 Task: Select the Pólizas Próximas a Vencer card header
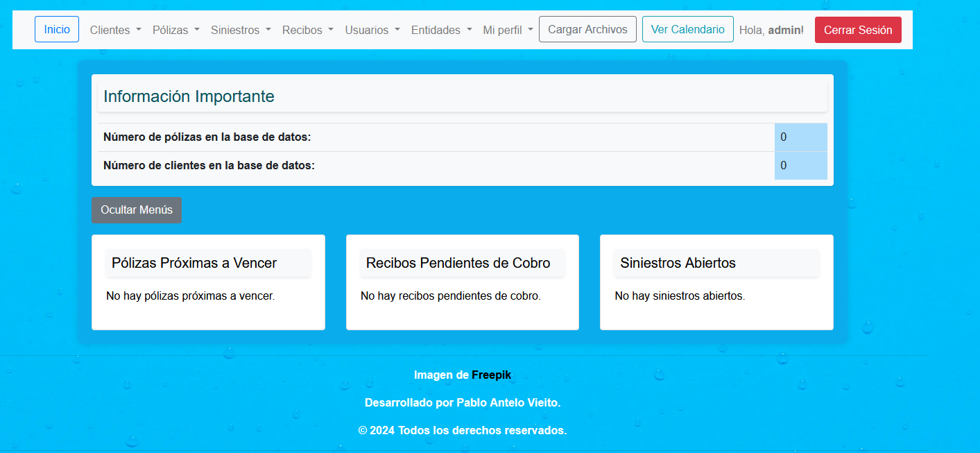194,263
